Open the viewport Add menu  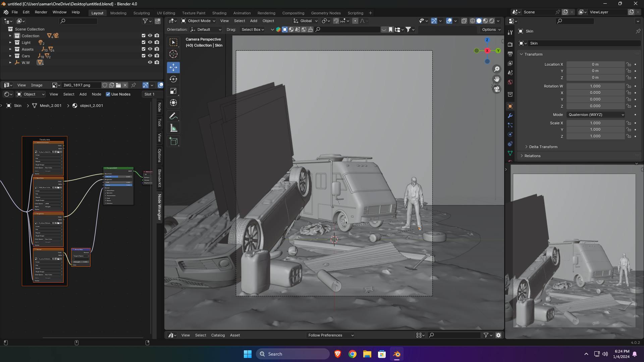click(254, 21)
